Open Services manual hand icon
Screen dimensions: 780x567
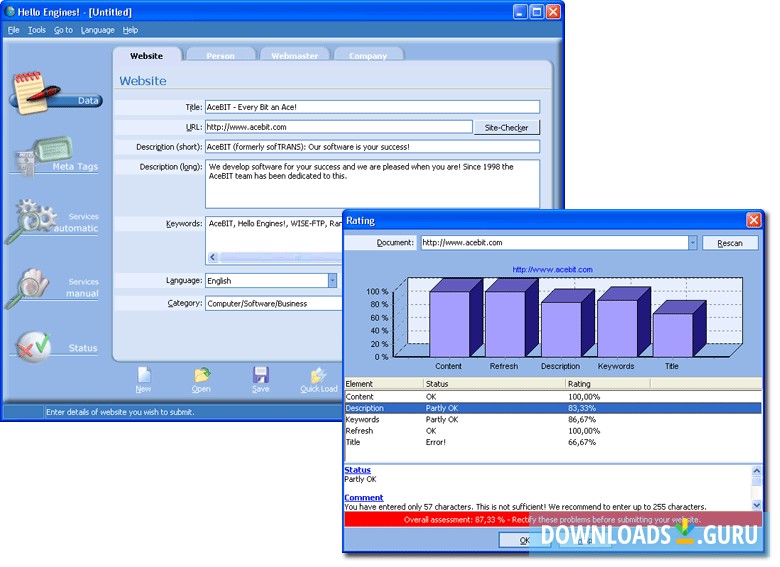(28, 288)
